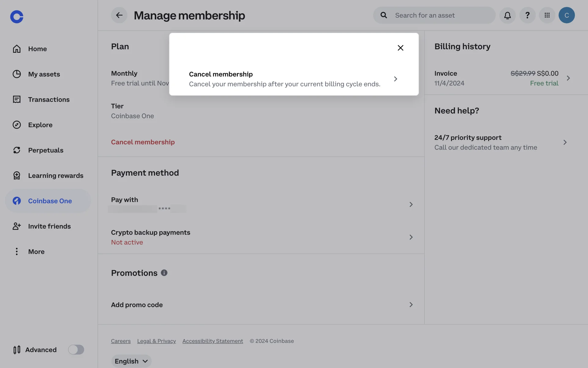Open the apps grid menu
588x368 pixels.
(x=547, y=15)
